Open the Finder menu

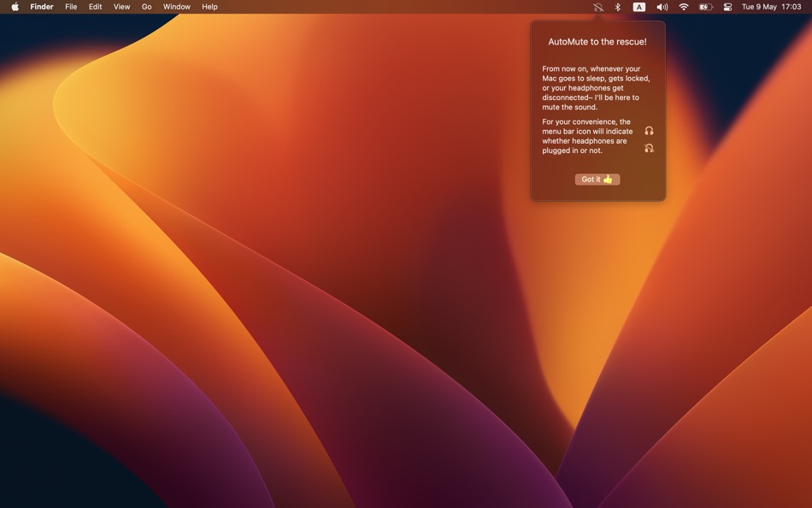[x=41, y=7]
